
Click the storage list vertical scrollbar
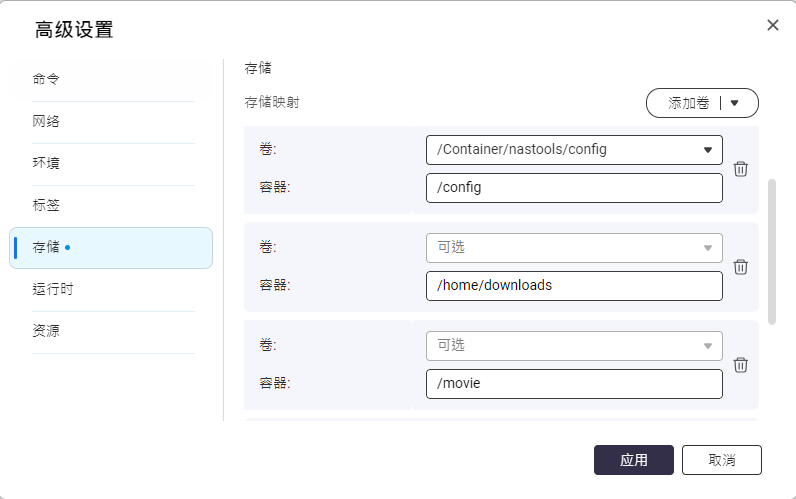pyautogui.click(x=772, y=252)
